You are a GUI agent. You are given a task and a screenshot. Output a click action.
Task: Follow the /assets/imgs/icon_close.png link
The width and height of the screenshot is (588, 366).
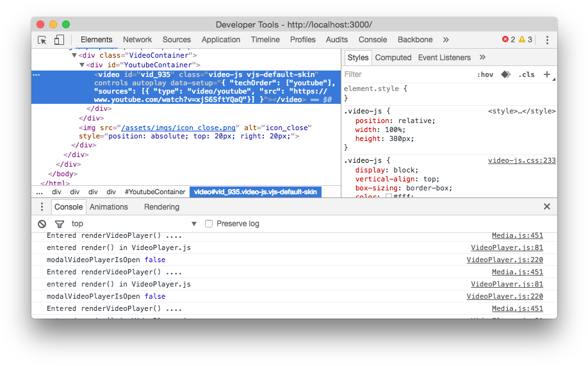click(x=179, y=128)
